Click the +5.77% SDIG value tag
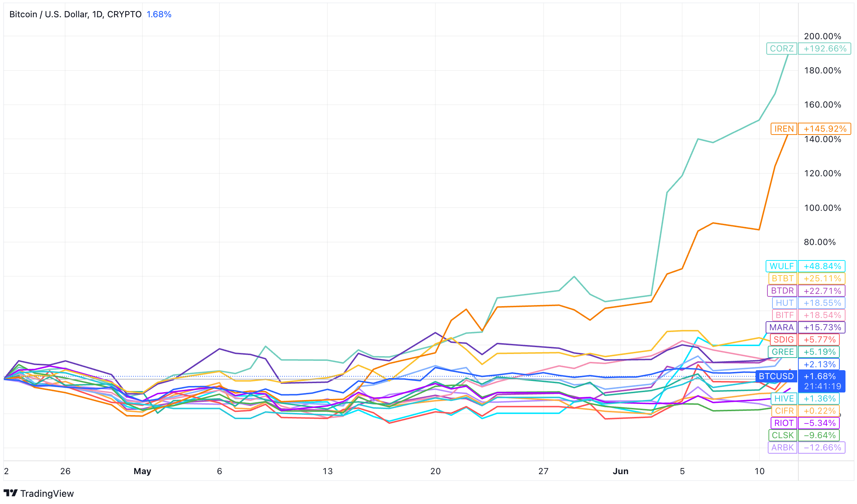Image resolution: width=857 pixels, height=504 pixels. (819, 340)
